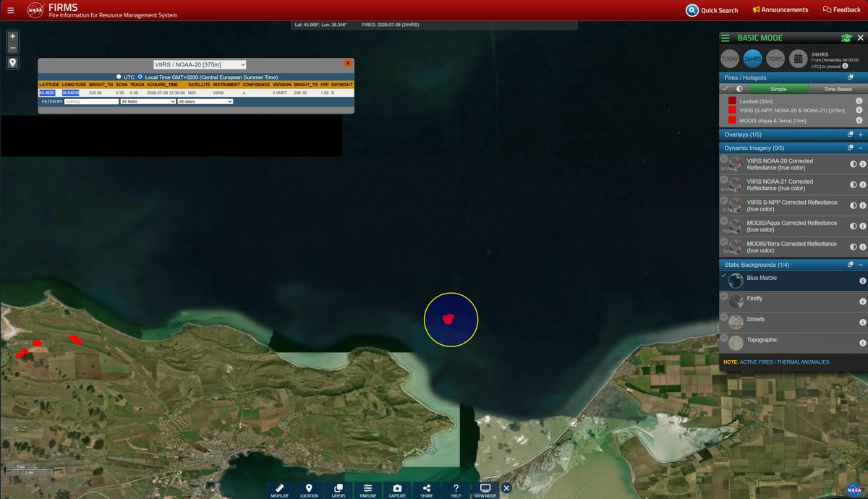This screenshot has height=499, width=868.
Task: Open the LAYERS tool
Action: 339,490
